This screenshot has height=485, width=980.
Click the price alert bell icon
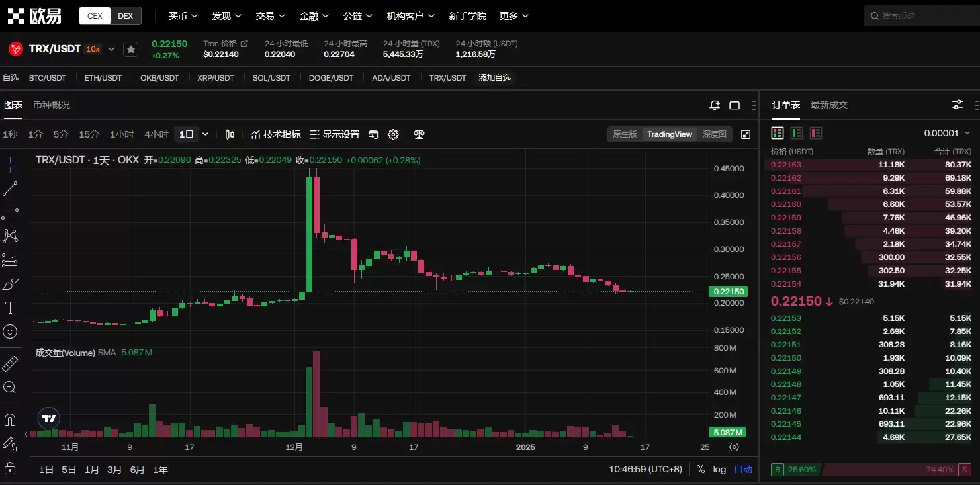(715, 105)
